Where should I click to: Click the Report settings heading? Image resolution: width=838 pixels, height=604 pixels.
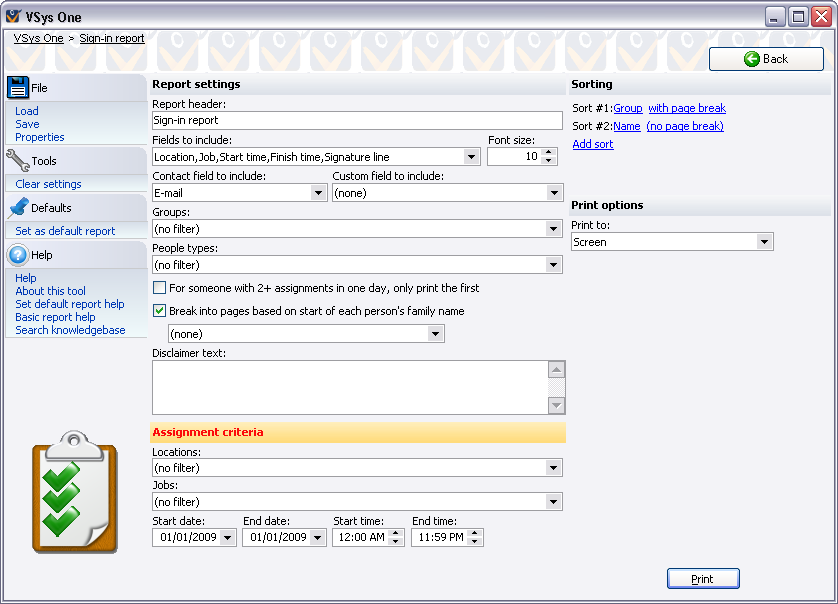click(x=196, y=84)
